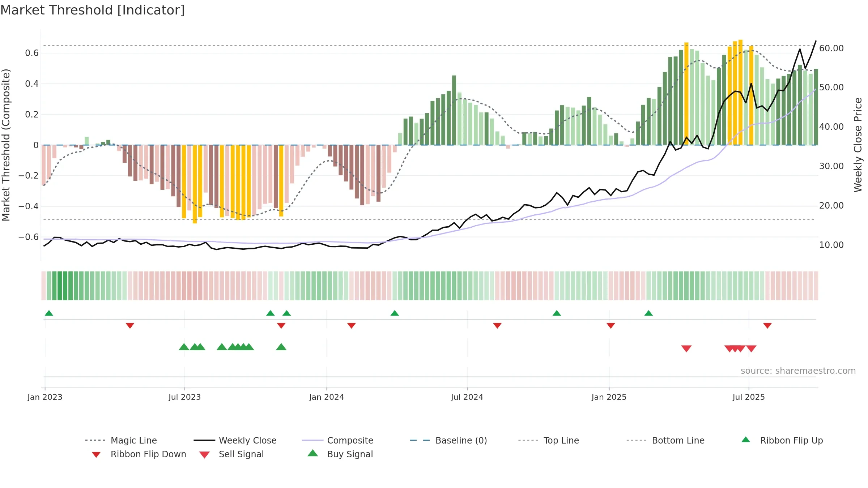The height and width of the screenshot is (488, 868).
Task: Click the first Buy Signal marker at July 2023
Action: (184, 347)
